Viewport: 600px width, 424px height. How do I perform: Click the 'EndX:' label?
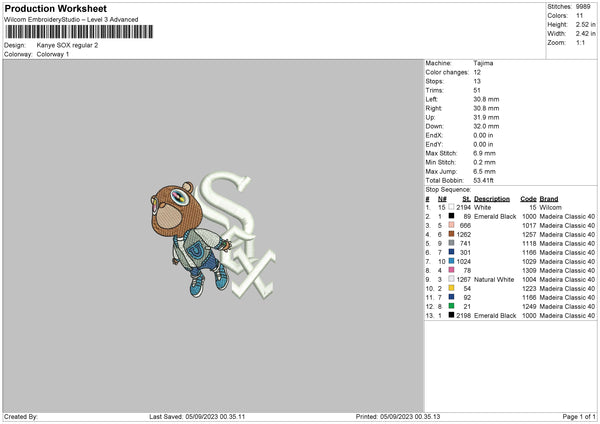[434, 135]
